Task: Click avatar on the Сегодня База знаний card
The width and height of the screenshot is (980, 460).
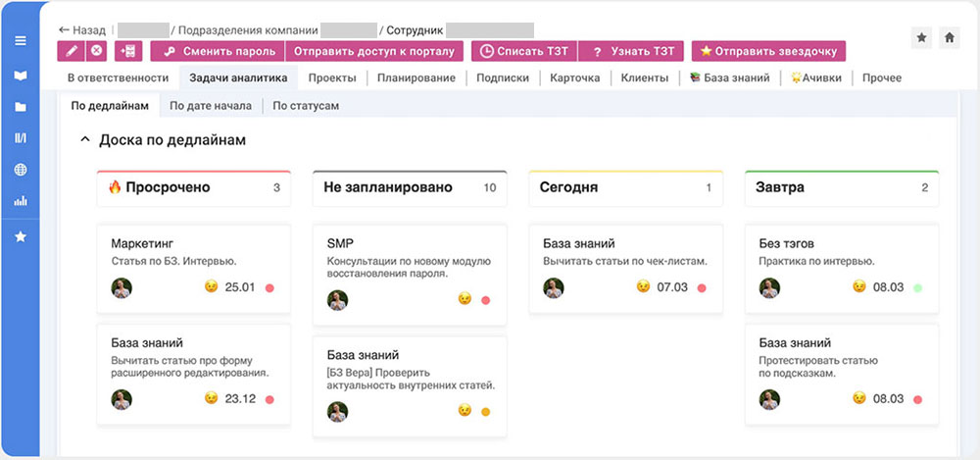Action: (554, 287)
